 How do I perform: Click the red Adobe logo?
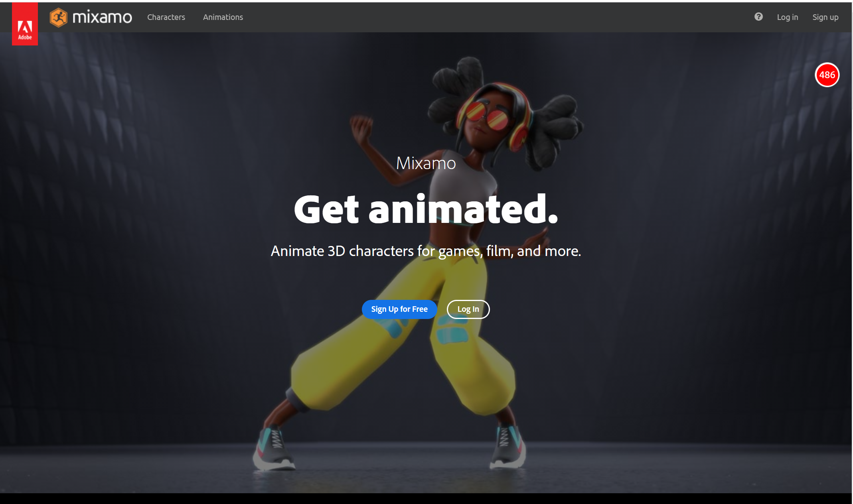25,25
